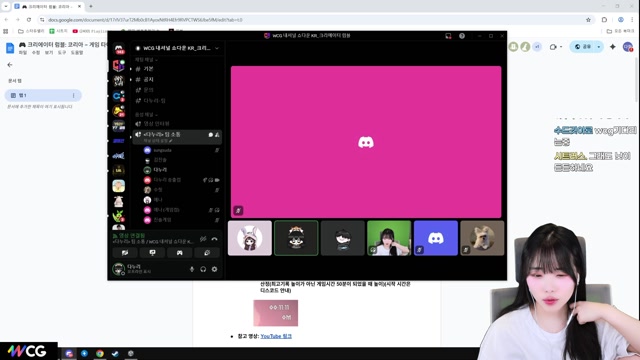Screen dimensions: 640x360
Task: Disconnect from the voice channel
Action: coord(214,239)
